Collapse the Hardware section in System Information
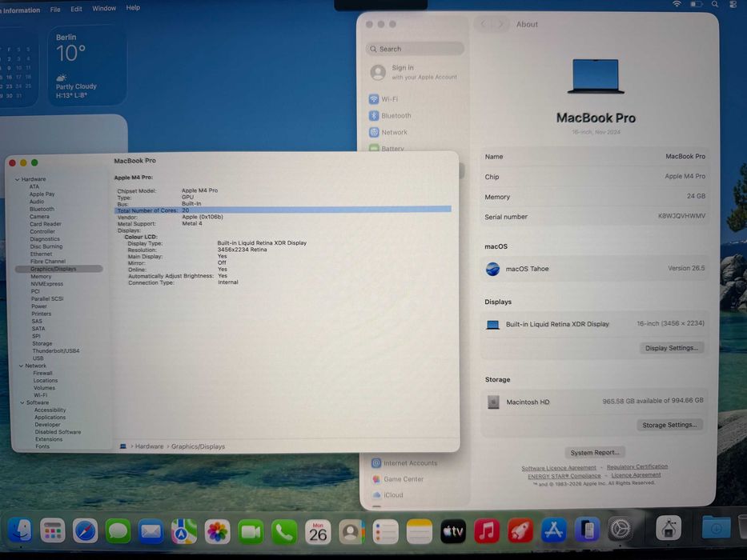Image resolution: width=747 pixels, height=560 pixels. [17, 179]
